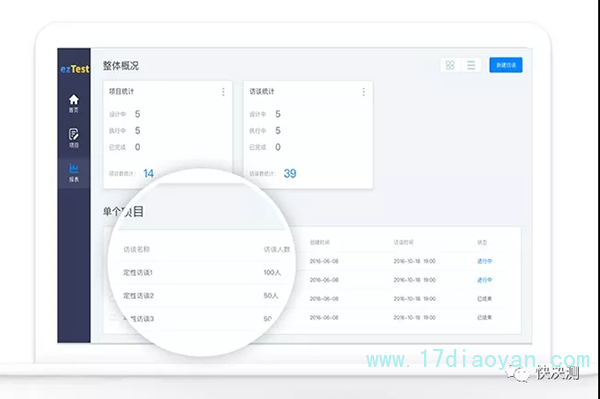Open the first 进行中 status link
600x399 pixels.
pyautogui.click(x=484, y=261)
